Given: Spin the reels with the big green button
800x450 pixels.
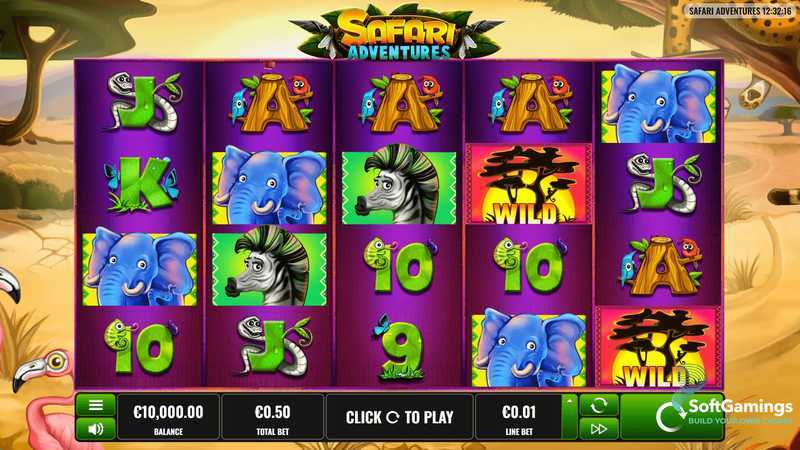Looking at the screenshot, I should click(671, 417).
